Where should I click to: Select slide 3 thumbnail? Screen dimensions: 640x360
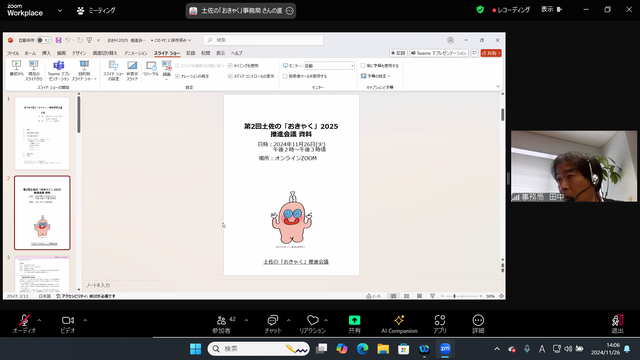(42, 273)
